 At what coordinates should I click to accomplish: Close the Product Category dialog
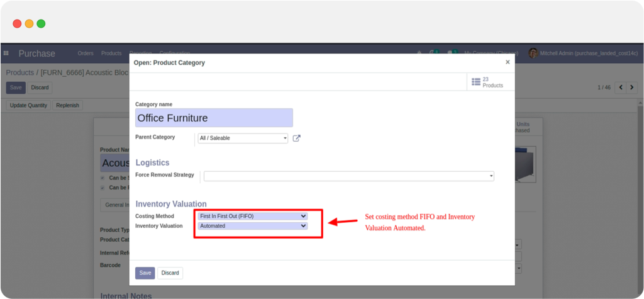508,62
